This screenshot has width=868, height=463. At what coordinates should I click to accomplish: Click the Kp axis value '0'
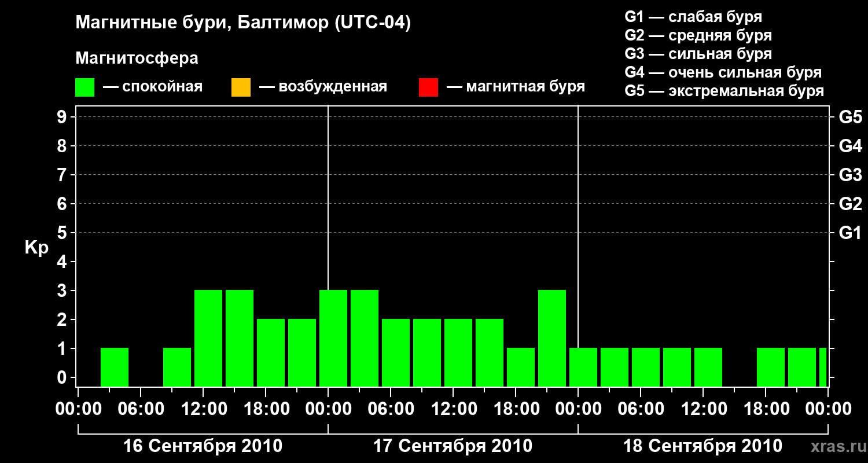[x=63, y=378]
